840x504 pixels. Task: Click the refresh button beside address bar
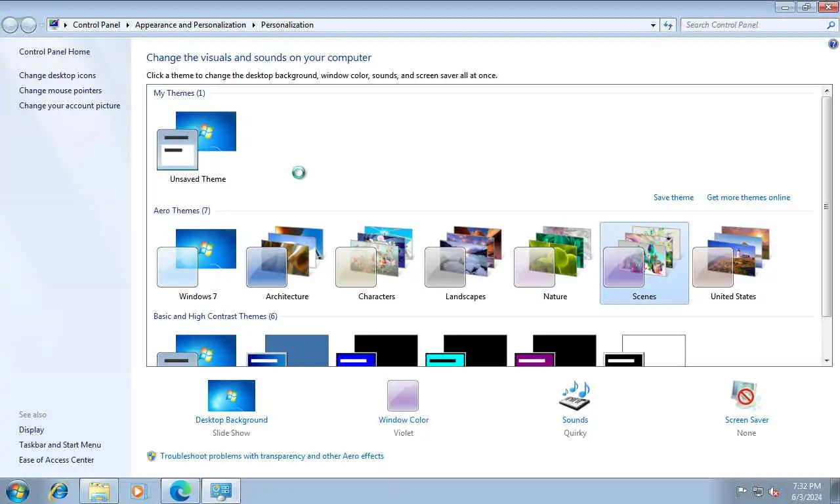coord(668,25)
